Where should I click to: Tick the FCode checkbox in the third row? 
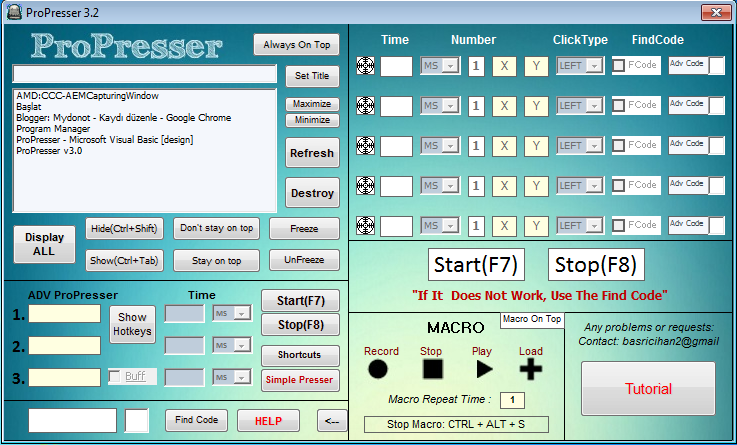click(619, 145)
